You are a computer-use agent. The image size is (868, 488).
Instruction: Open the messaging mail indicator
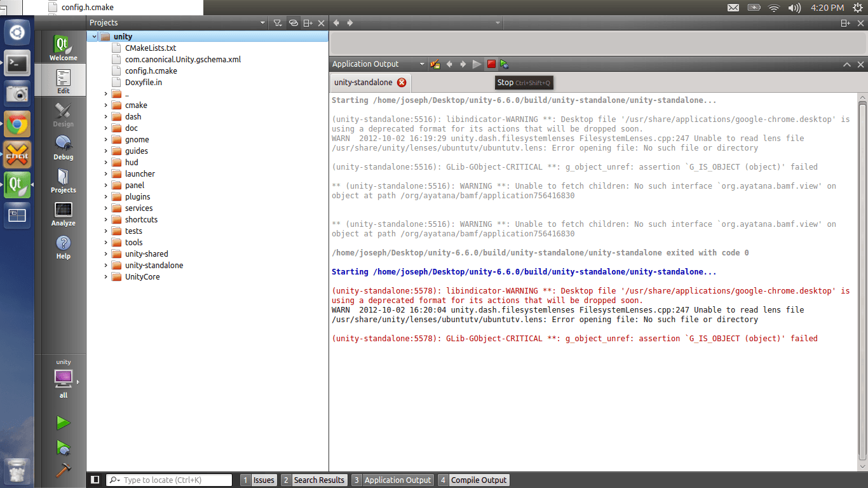click(x=733, y=8)
